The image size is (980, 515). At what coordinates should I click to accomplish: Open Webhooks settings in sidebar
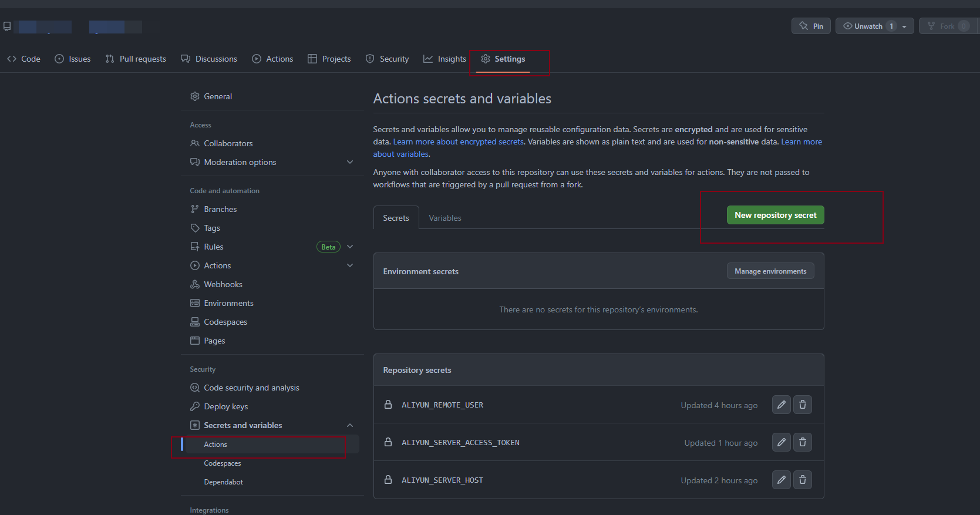pyautogui.click(x=223, y=284)
